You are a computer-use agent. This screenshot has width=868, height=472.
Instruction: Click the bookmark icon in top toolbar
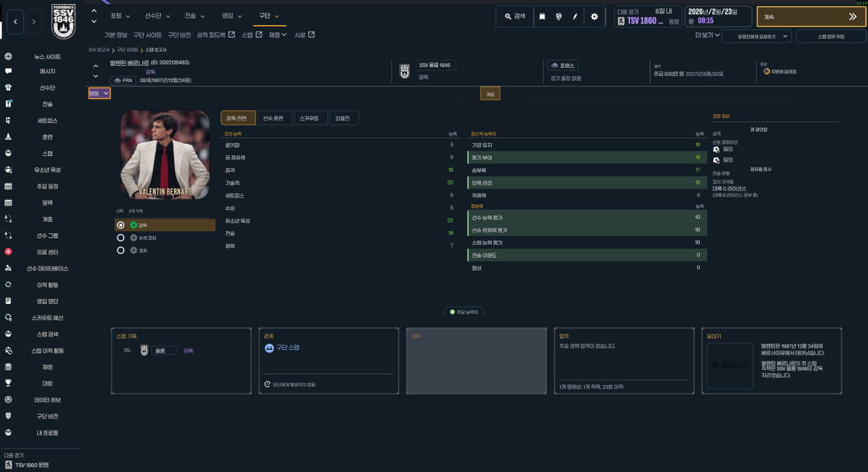[541, 16]
